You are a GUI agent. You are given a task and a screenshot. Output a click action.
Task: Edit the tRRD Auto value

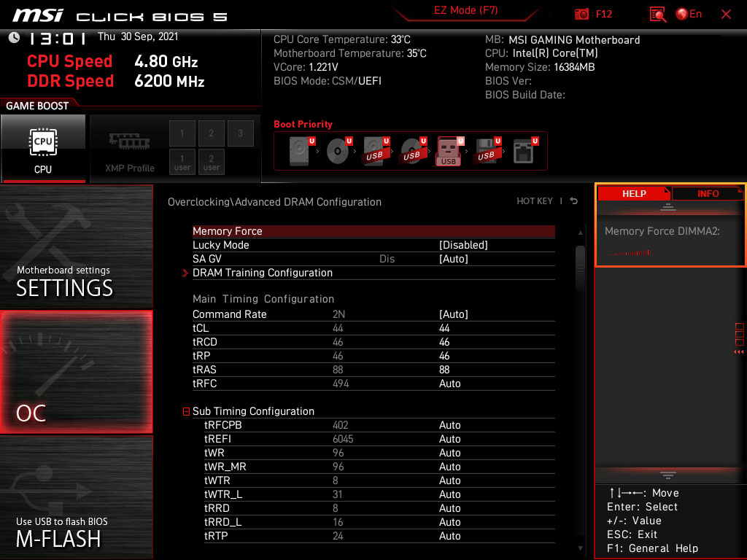pos(449,508)
